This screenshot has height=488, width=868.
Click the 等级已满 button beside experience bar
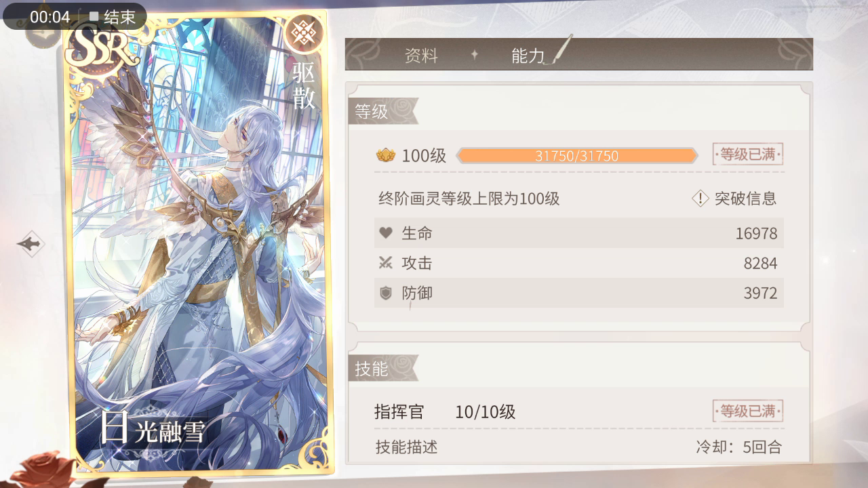point(748,154)
